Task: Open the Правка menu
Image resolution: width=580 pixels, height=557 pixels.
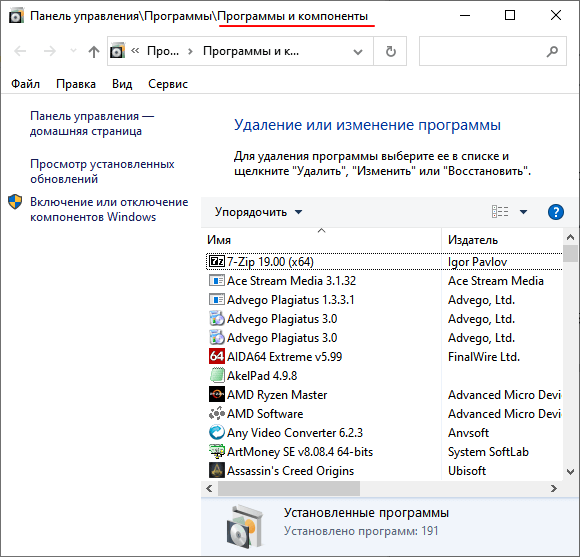Action: click(76, 84)
